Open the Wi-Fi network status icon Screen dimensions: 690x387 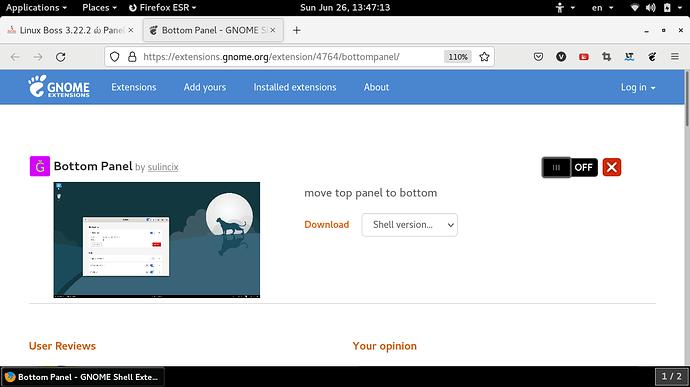[635, 7]
